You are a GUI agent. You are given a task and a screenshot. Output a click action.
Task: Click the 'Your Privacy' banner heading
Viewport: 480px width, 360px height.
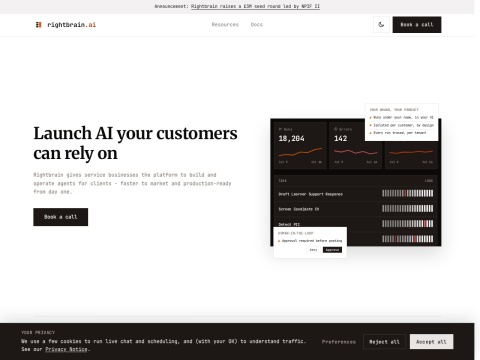(x=38, y=332)
